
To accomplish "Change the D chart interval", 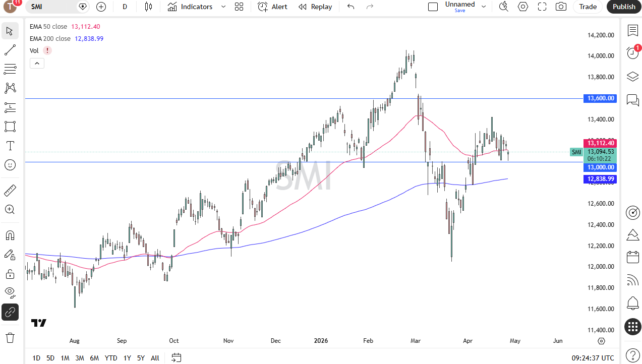I will pos(125,7).
